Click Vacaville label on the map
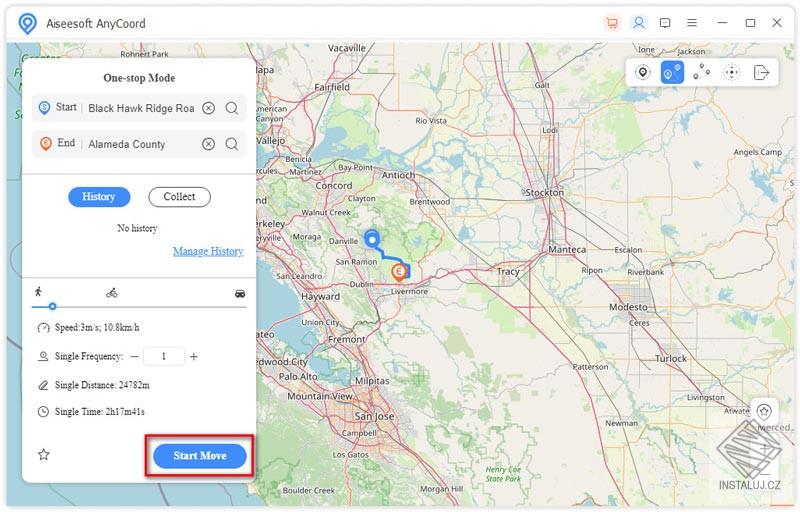The width and height of the screenshot is (800, 512). coord(347,48)
